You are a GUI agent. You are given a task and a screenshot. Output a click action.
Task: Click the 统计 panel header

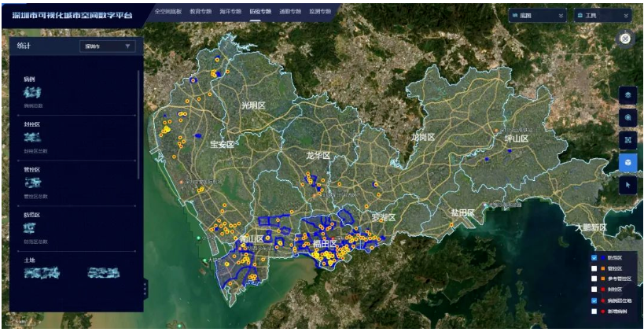tap(76, 46)
